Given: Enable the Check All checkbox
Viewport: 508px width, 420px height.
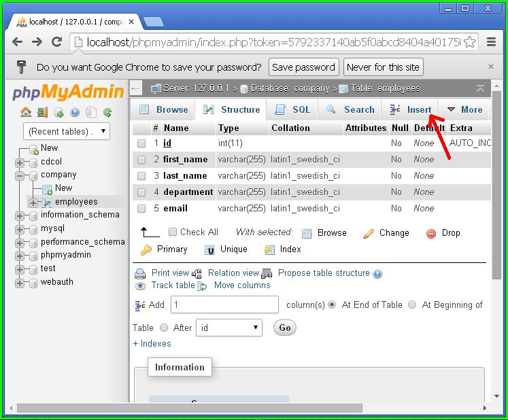Looking at the screenshot, I should click(x=173, y=232).
